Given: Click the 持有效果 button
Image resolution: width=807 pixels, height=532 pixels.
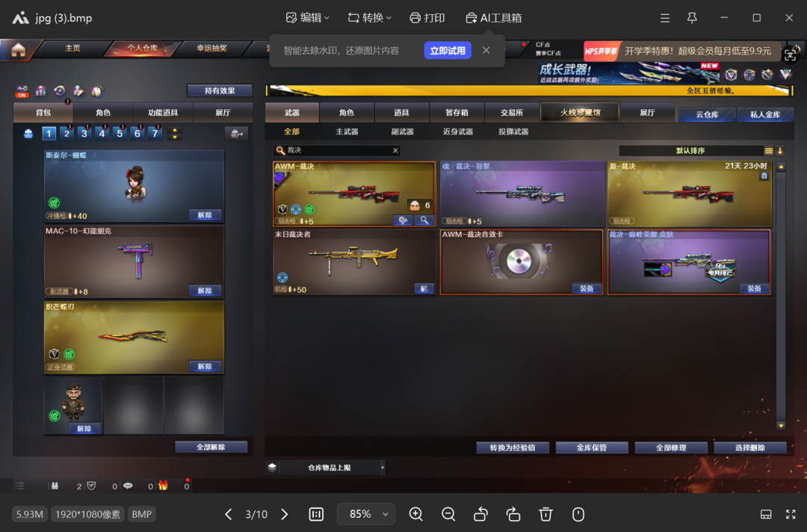Looking at the screenshot, I should 220,90.
